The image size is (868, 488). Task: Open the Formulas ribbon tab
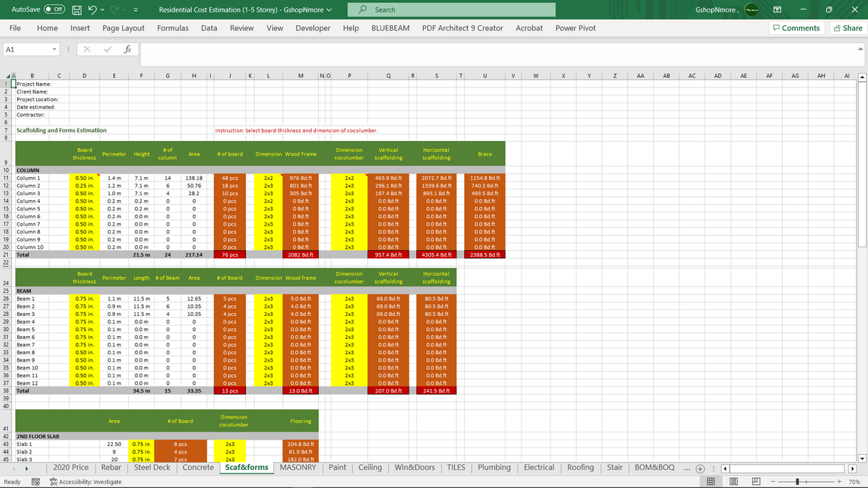point(173,28)
